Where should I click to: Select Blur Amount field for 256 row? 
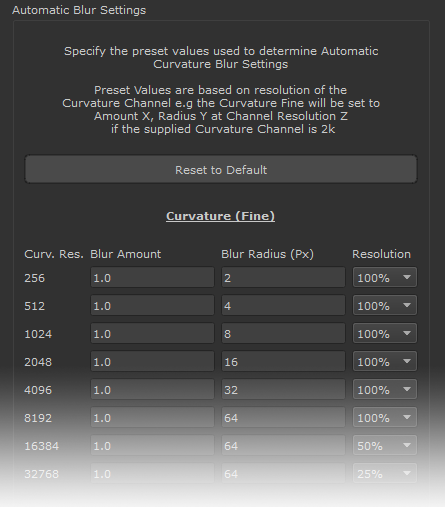click(152, 277)
